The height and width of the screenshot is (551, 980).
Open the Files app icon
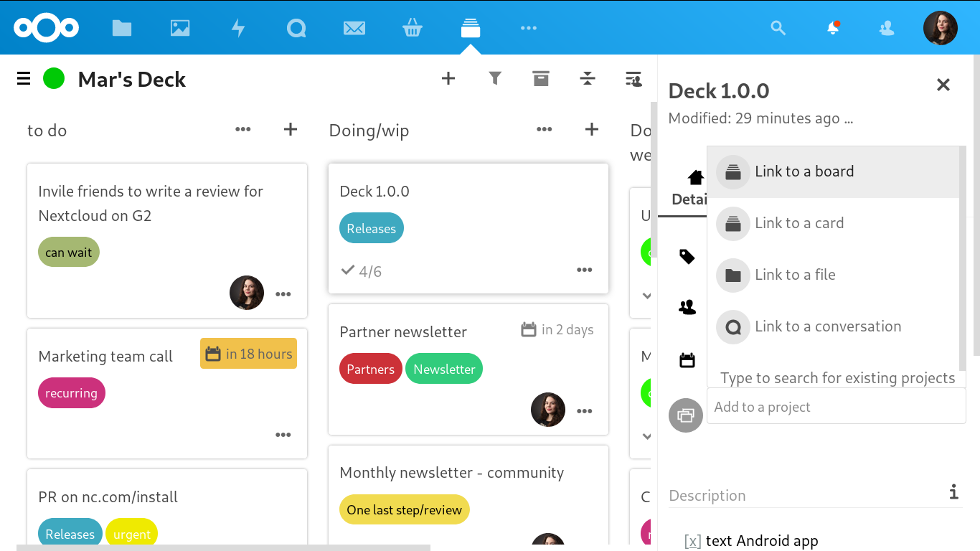coord(122,28)
